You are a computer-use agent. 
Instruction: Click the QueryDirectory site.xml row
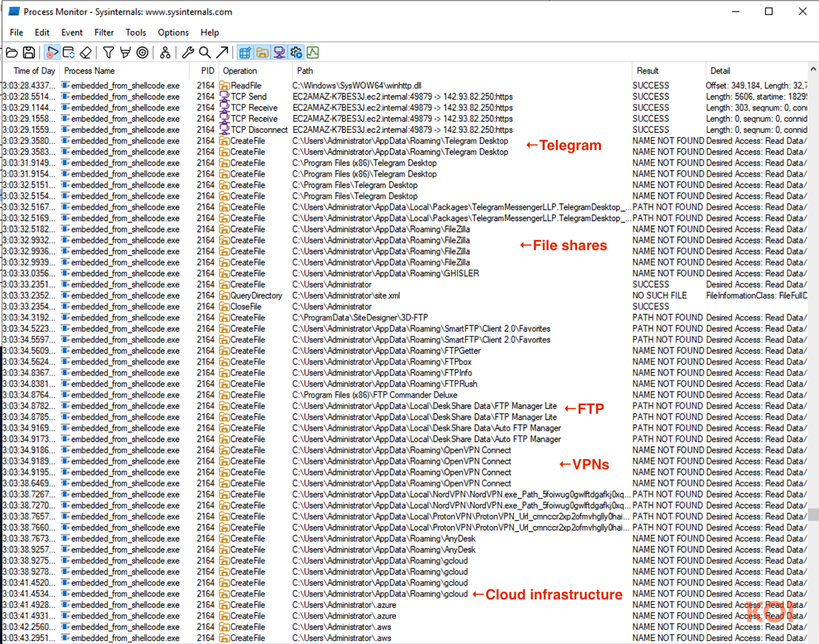tap(405, 296)
